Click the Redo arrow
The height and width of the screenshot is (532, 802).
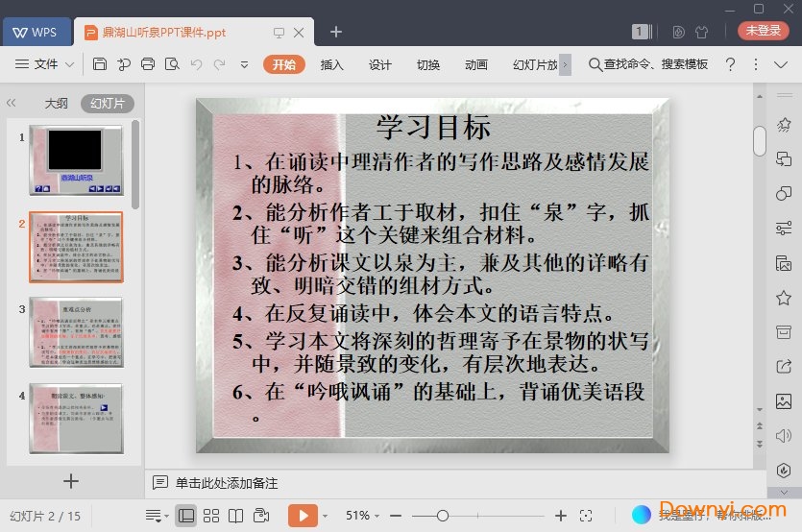(x=220, y=64)
